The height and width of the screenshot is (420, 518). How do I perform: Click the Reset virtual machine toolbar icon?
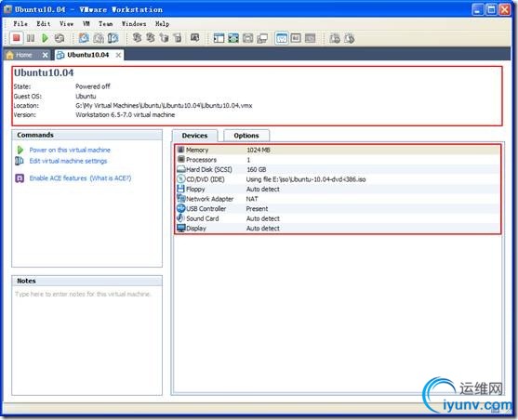click(60, 38)
